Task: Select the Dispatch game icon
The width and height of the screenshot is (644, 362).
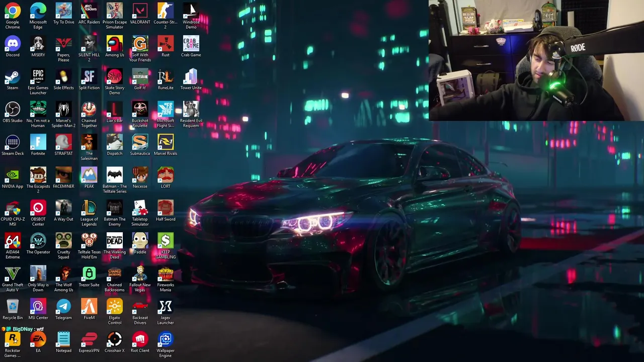Action: pos(115,145)
